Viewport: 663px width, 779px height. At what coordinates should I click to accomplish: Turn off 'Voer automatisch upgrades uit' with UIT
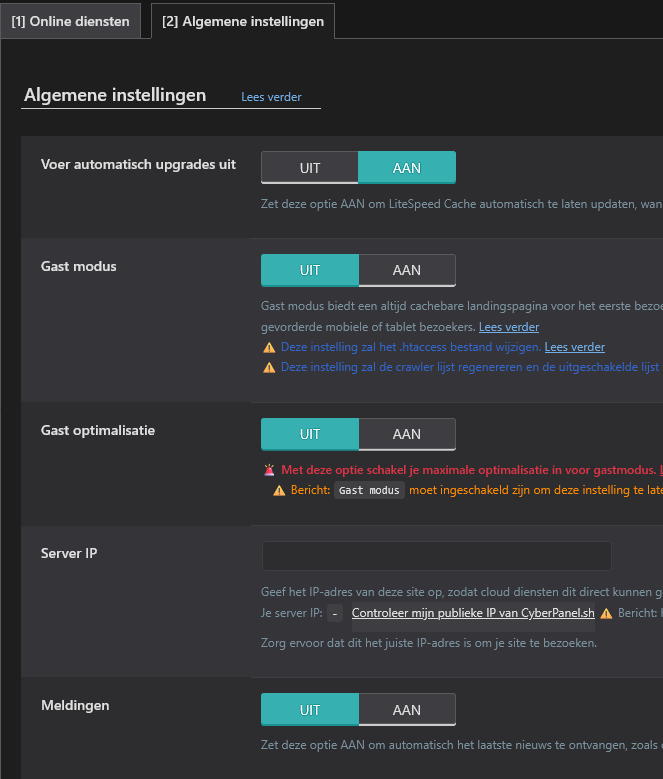(309, 168)
